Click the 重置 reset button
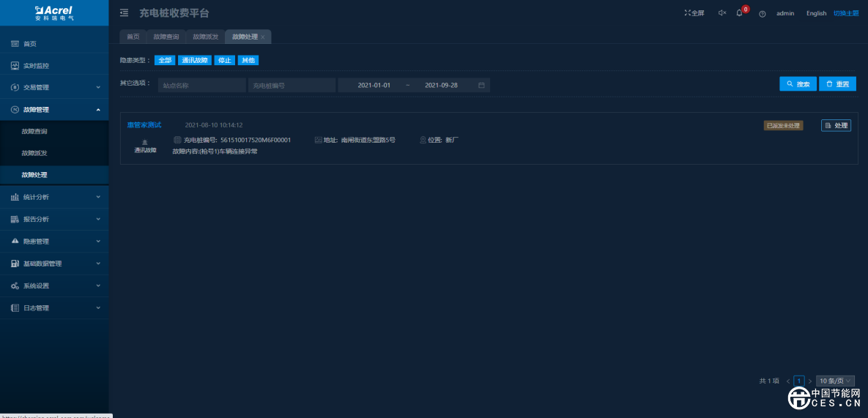This screenshot has width=868, height=418. click(837, 84)
